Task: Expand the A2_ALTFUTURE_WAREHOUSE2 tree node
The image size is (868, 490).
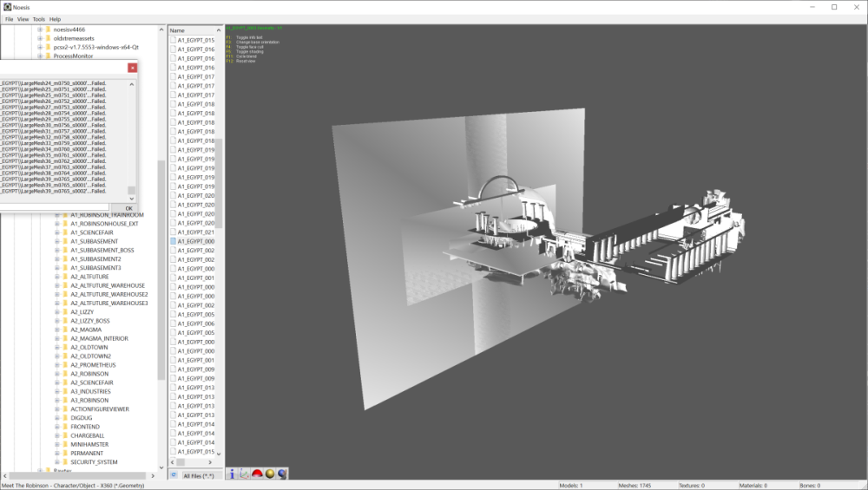Action: pyautogui.click(x=57, y=294)
